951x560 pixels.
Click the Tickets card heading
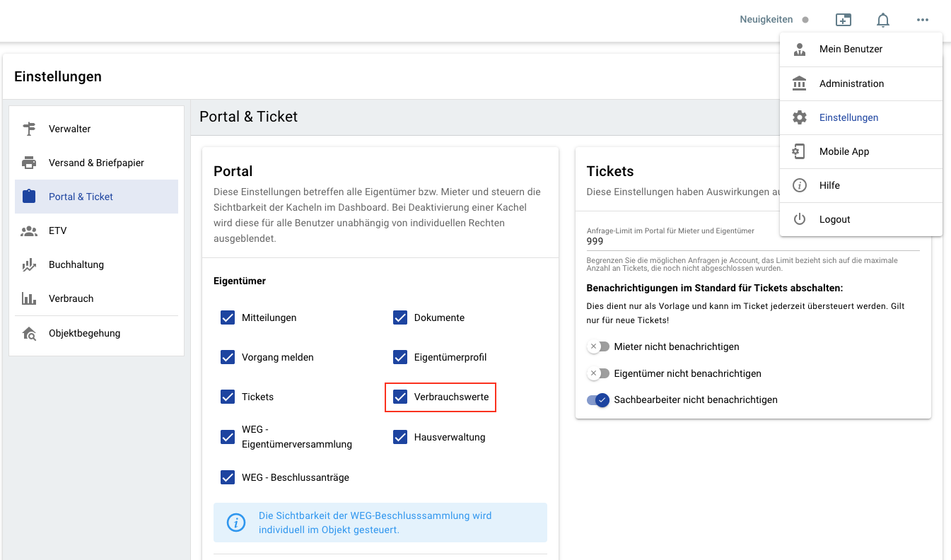[610, 171]
